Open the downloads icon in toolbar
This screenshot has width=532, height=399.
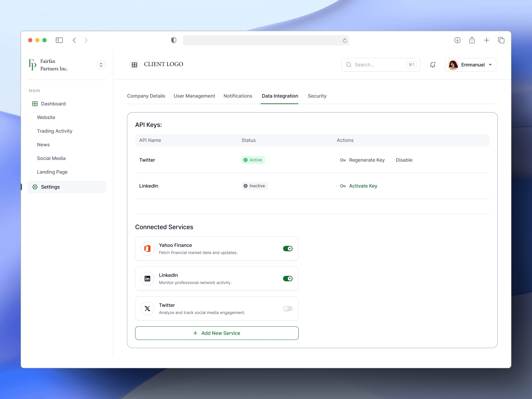(457, 40)
